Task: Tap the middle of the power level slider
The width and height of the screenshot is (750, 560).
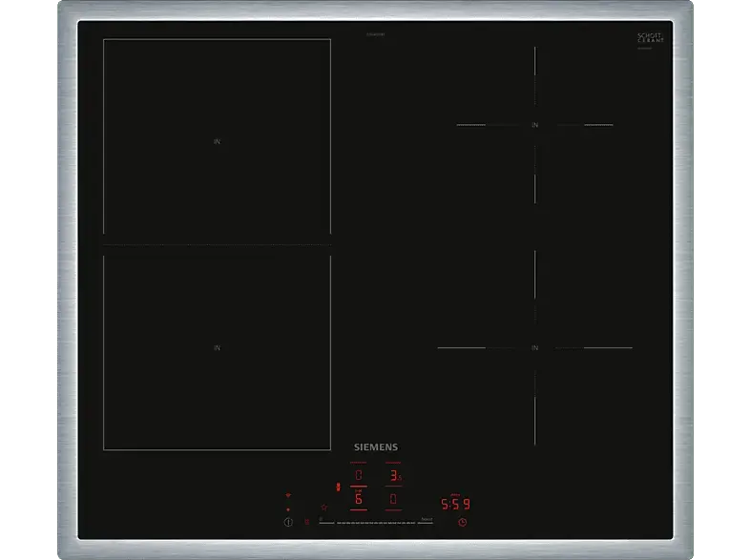Action: (375, 522)
